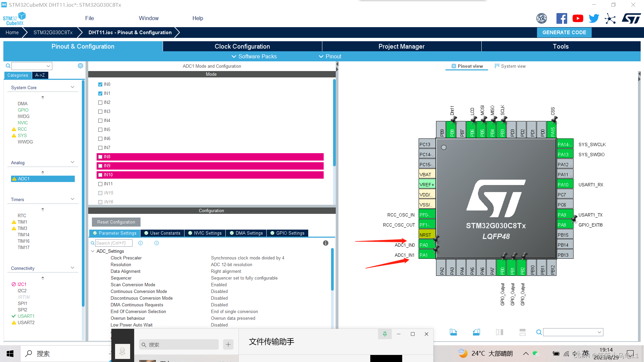Uncheck the IN0 ADC channel
The width and height of the screenshot is (644, 362).
pyautogui.click(x=100, y=84)
